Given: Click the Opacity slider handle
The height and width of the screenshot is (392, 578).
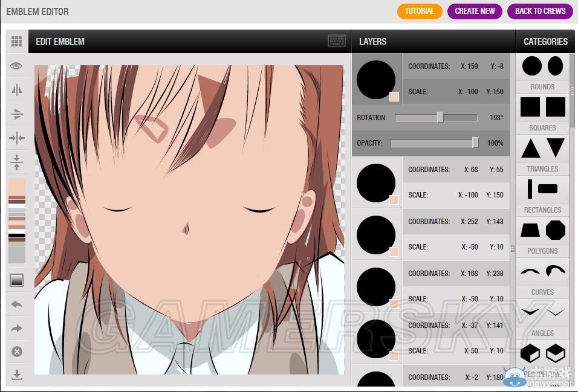Looking at the screenshot, I should [475, 143].
